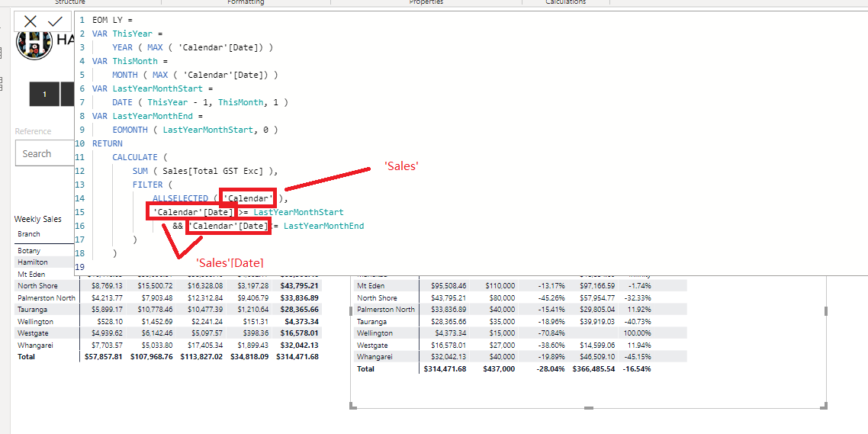Click the $29,805.04 Palmerston North cell

596,310
